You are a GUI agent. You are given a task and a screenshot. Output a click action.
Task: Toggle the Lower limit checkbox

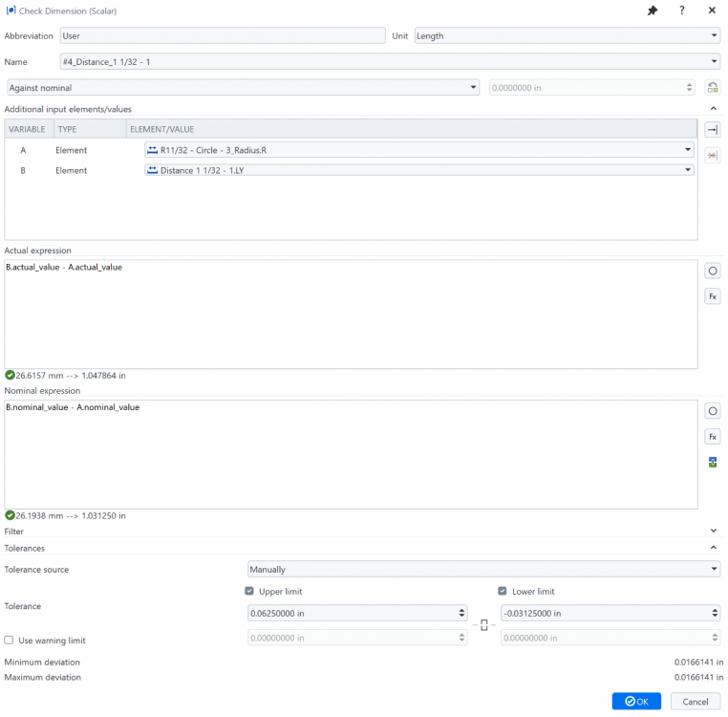[x=503, y=592]
